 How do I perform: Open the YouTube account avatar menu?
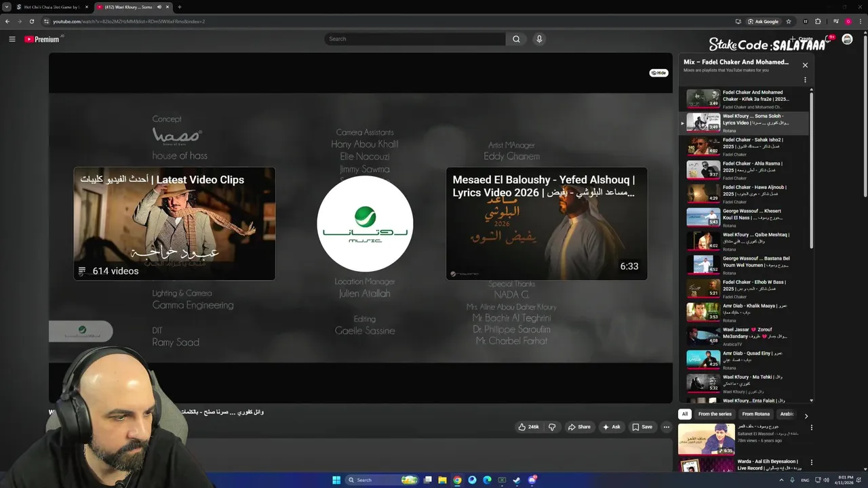[x=847, y=39]
